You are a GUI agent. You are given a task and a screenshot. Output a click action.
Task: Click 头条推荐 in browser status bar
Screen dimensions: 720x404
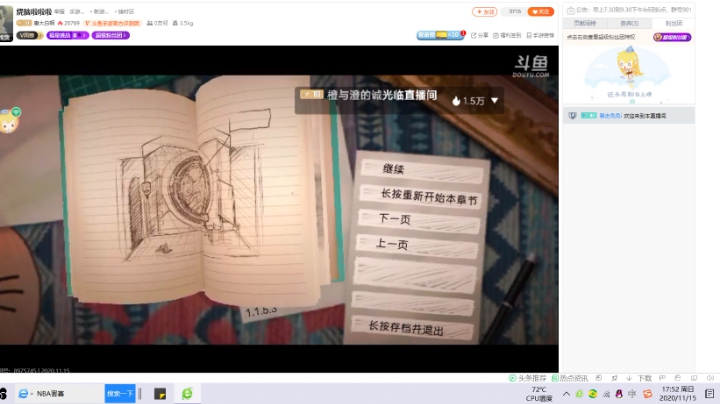528,378
